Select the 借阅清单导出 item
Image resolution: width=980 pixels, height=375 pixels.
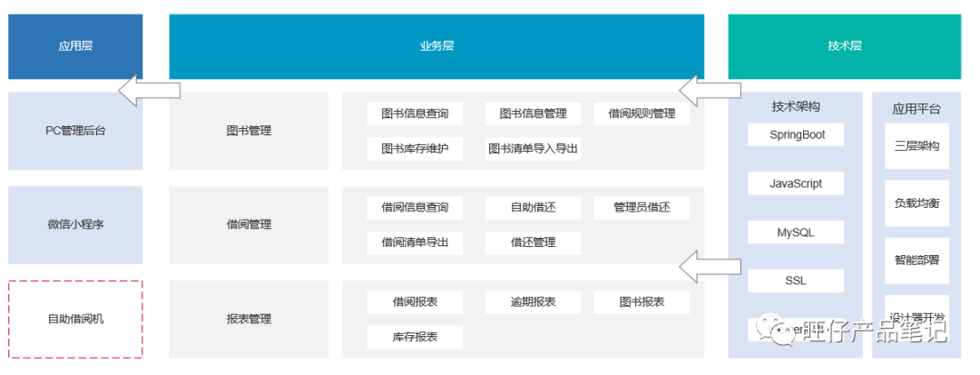[415, 242]
